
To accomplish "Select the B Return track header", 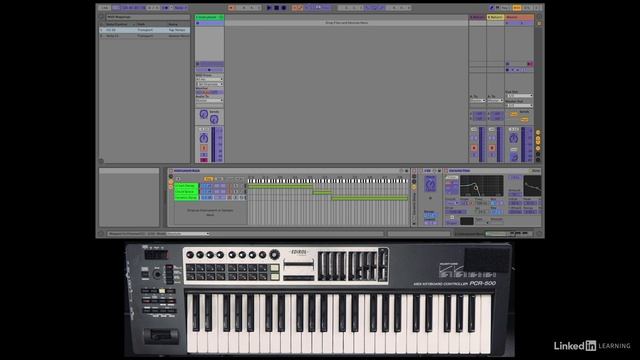I will (x=496, y=18).
